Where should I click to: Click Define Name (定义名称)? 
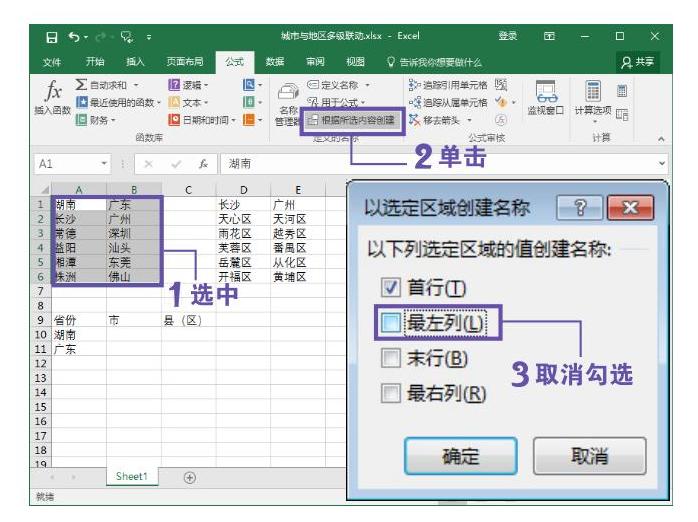(x=333, y=85)
